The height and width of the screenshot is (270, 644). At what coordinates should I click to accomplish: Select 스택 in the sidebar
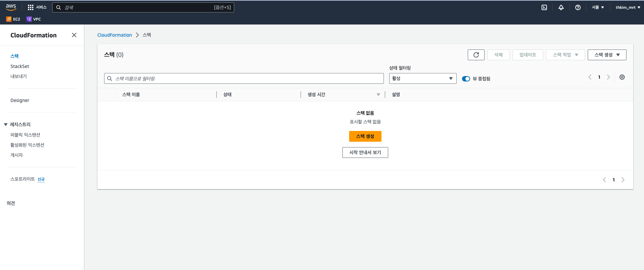(x=14, y=56)
